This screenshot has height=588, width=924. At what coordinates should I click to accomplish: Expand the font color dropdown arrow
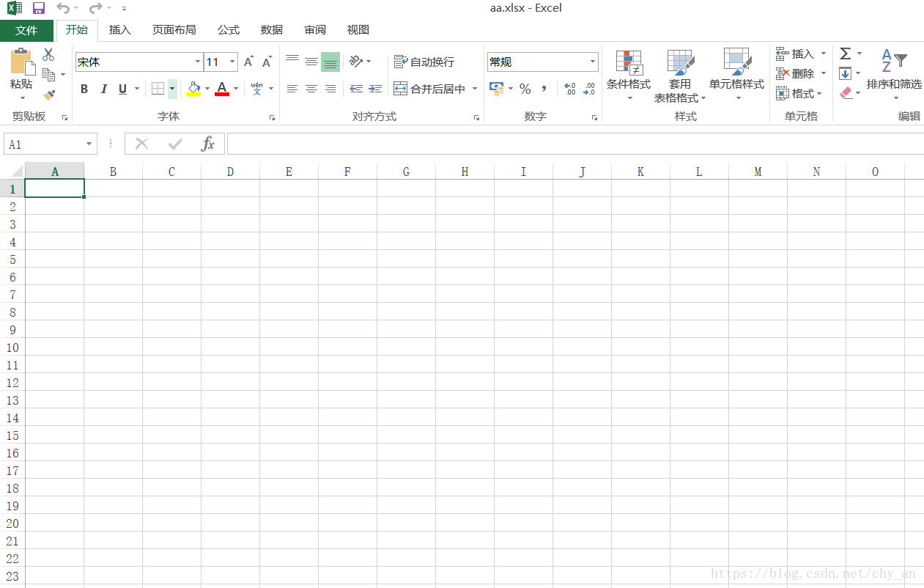236,89
